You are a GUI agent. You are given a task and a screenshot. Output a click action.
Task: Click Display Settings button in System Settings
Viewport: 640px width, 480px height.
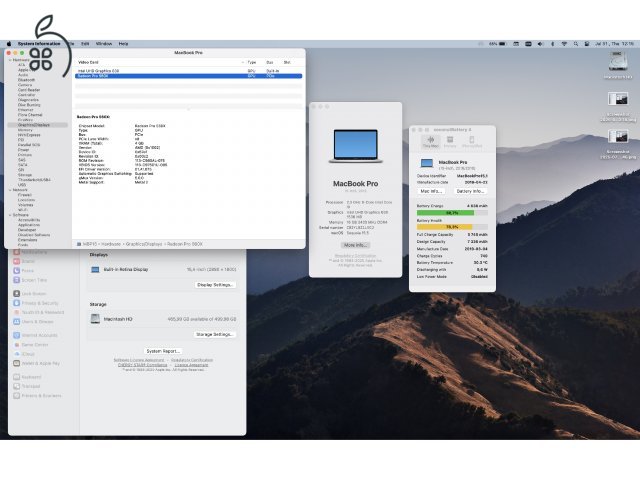tap(215, 285)
